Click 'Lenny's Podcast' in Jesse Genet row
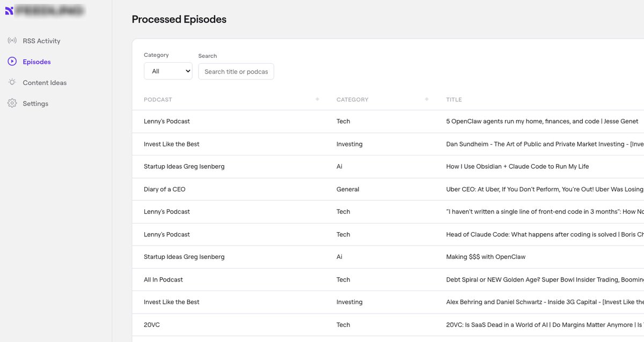Screen dimensions: 644x342 [x=167, y=121]
